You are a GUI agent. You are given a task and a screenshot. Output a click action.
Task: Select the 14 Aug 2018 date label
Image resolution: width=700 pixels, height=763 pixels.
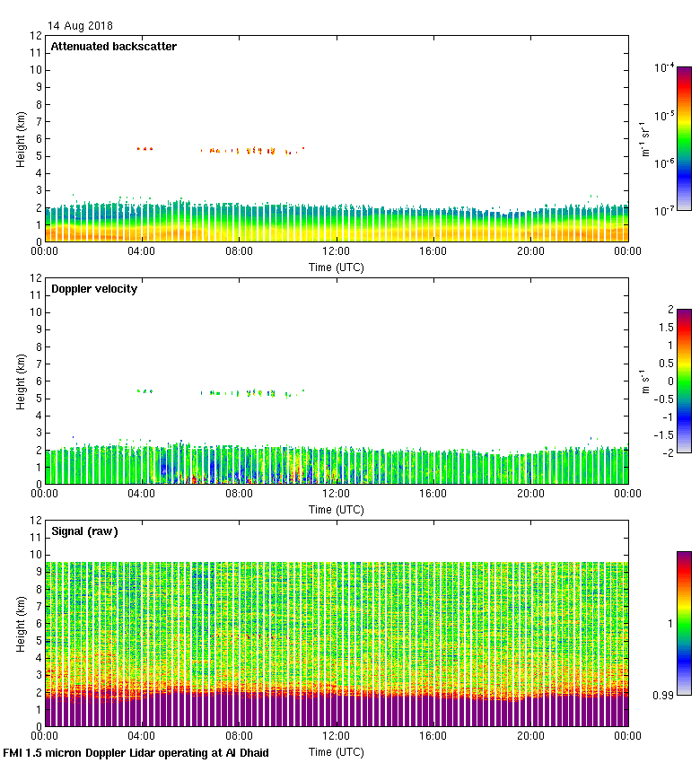click(81, 26)
